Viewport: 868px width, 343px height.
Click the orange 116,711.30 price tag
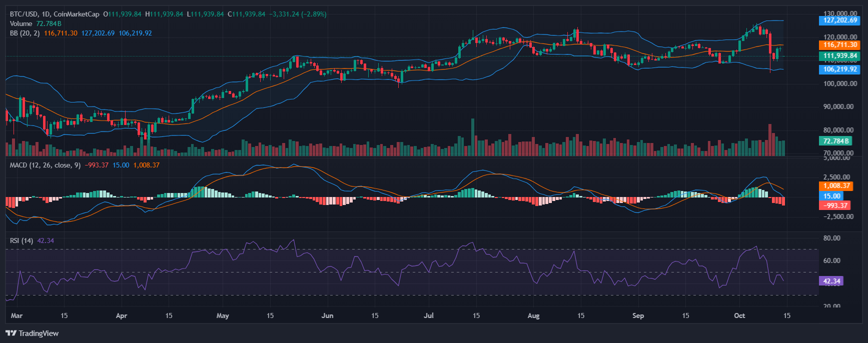click(840, 45)
